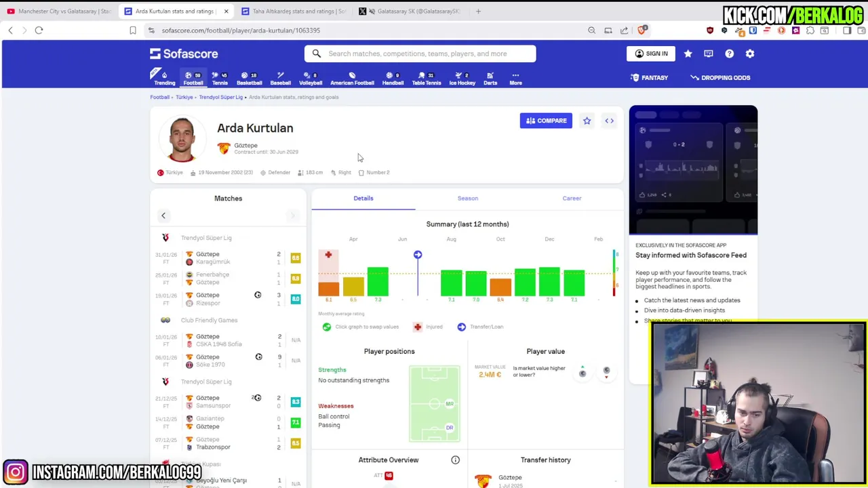This screenshot has width=868, height=488.
Task: Open the help question mark icon
Action: point(729,54)
